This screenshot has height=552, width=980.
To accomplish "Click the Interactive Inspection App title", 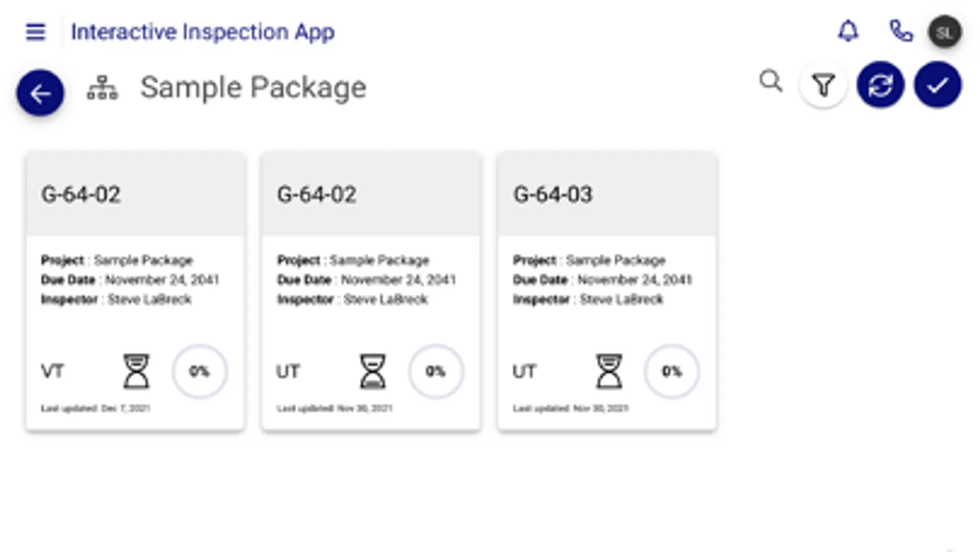I will [202, 32].
